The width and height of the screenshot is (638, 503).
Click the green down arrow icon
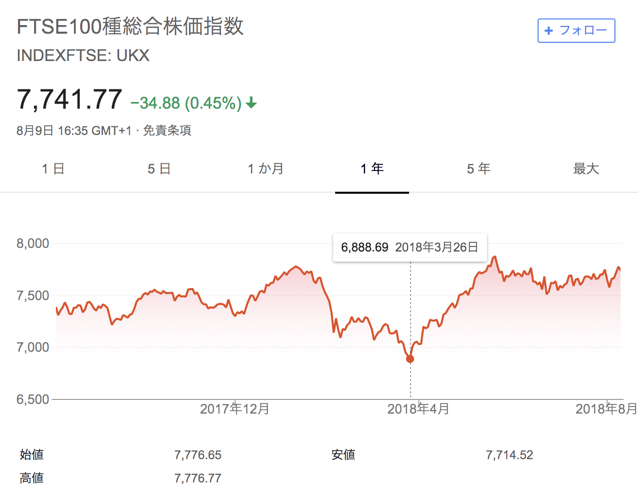tap(251, 103)
